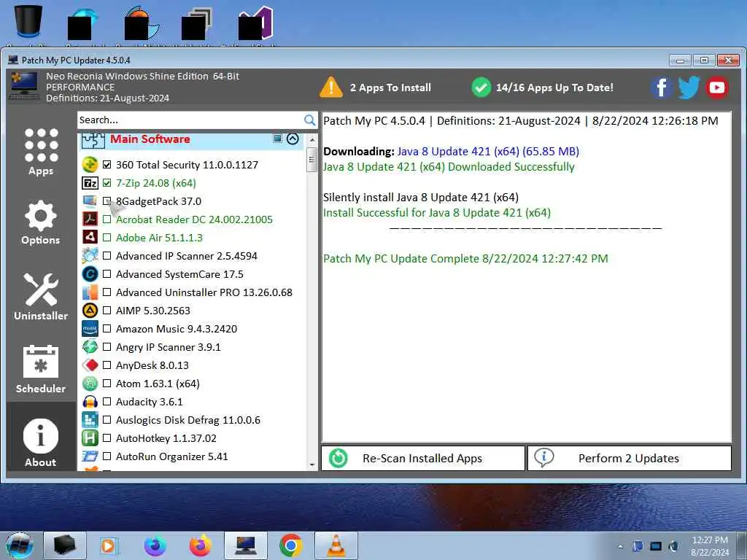Click the Main Software heading text
The image size is (747, 560).
150,139
